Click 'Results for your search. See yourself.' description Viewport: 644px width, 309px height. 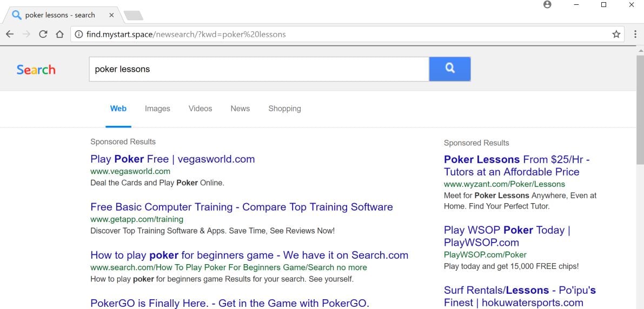tap(222, 279)
